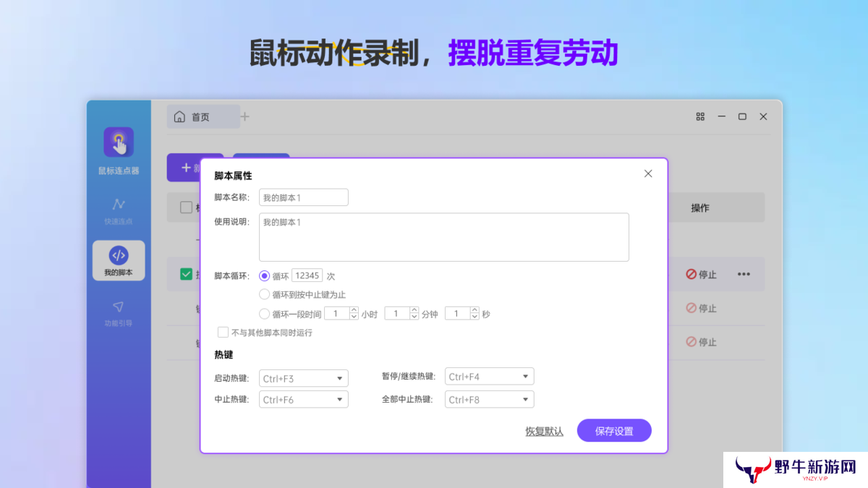The width and height of the screenshot is (868, 488).
Task: Select 我的脚本 sidebar item
Action: (119, 261)
